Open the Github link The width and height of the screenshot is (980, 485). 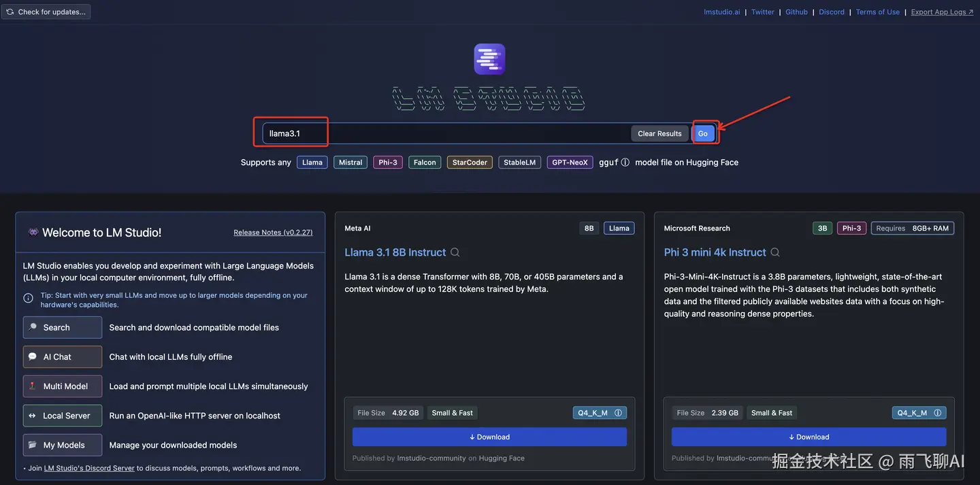point(796,12)
